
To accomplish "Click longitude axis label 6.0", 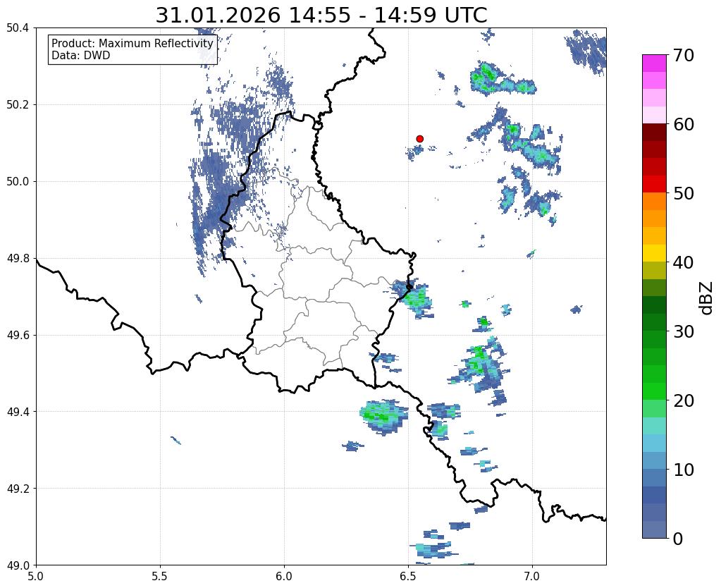I will pyautogui.click(x=284, y=576).
